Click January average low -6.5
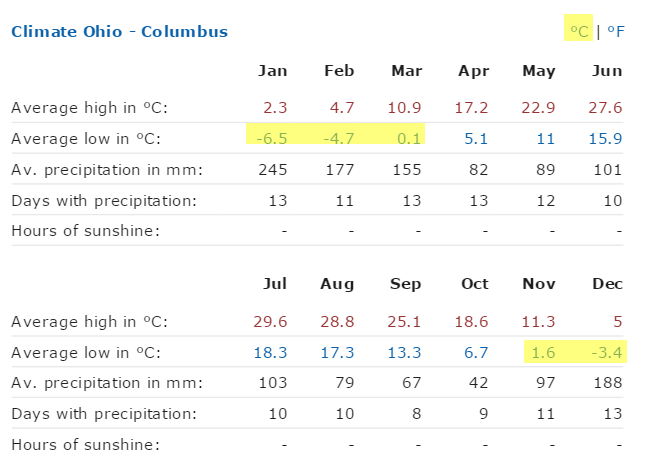The image size is (646, 457). pyautogui.click(x=271, y=138)
